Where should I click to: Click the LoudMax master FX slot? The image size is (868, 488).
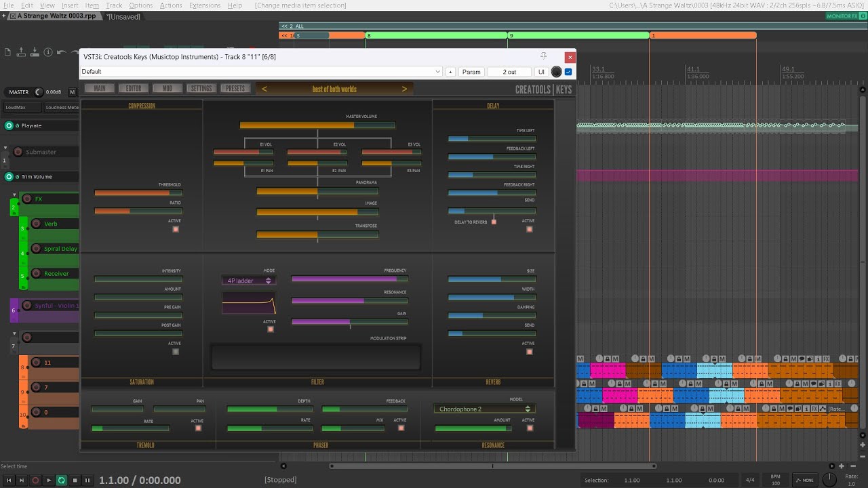pos(21,107)
